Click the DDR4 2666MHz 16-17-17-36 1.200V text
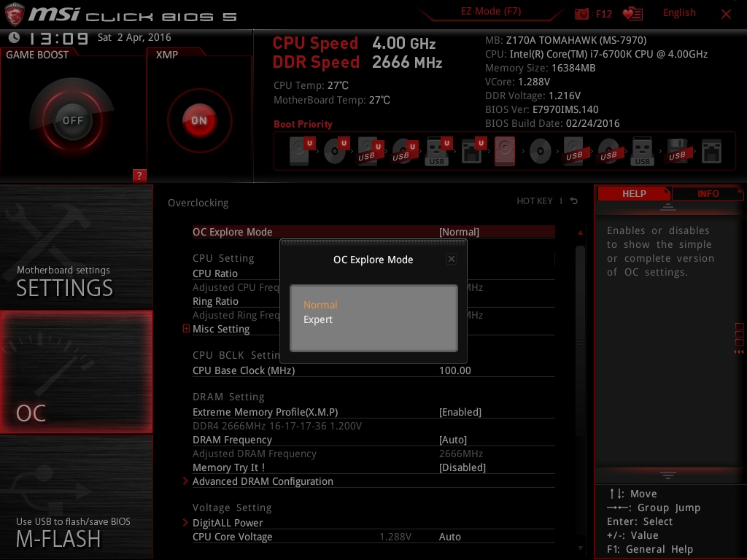747x560 pixels. point(276,426)
